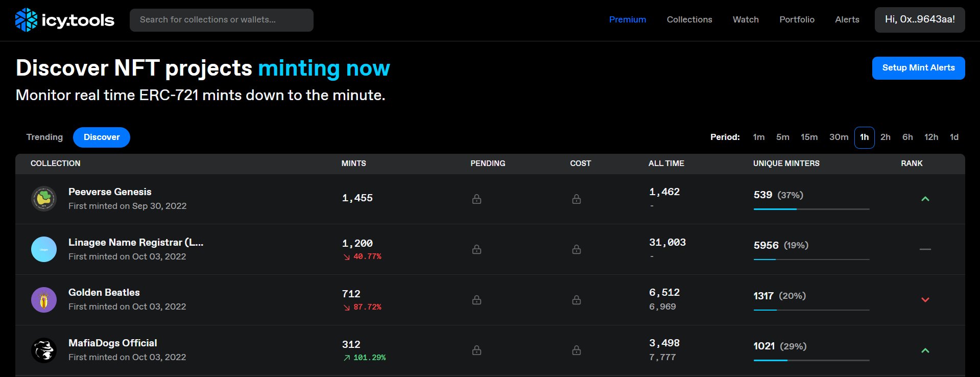This screenshot has width=980, height=377.
Task: Open the Premium page
Action: [x=628, y=19]
